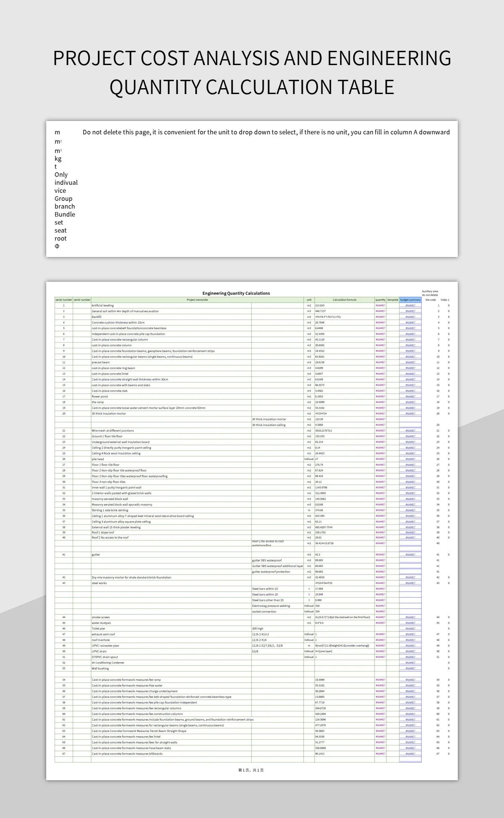Select the 'branch' unit entry
Image resolution: width=504 pixels, height=818 pixels.
coord(65,207)
